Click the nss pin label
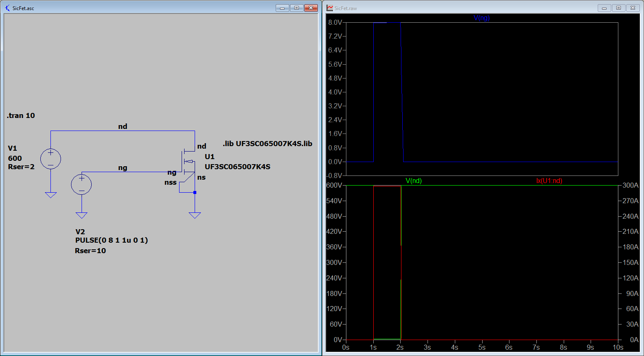This screenshot has width=644, height=356. (170, 182)
